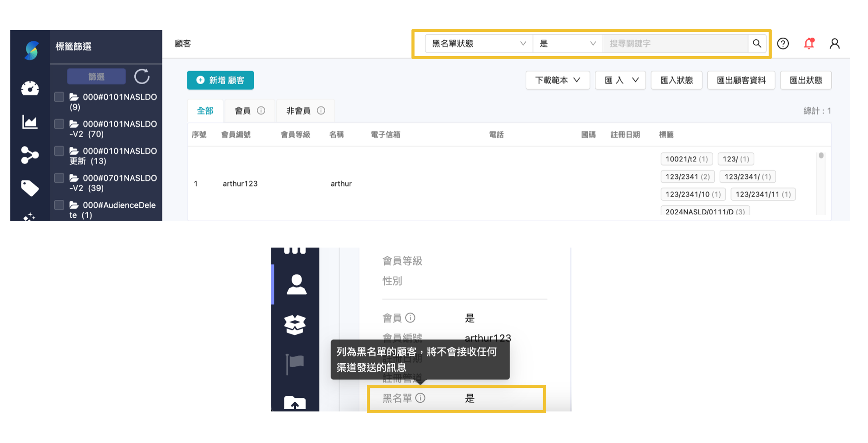
Task: Refresh the tag filter list with the circular arrow
Action: (142, 76)
